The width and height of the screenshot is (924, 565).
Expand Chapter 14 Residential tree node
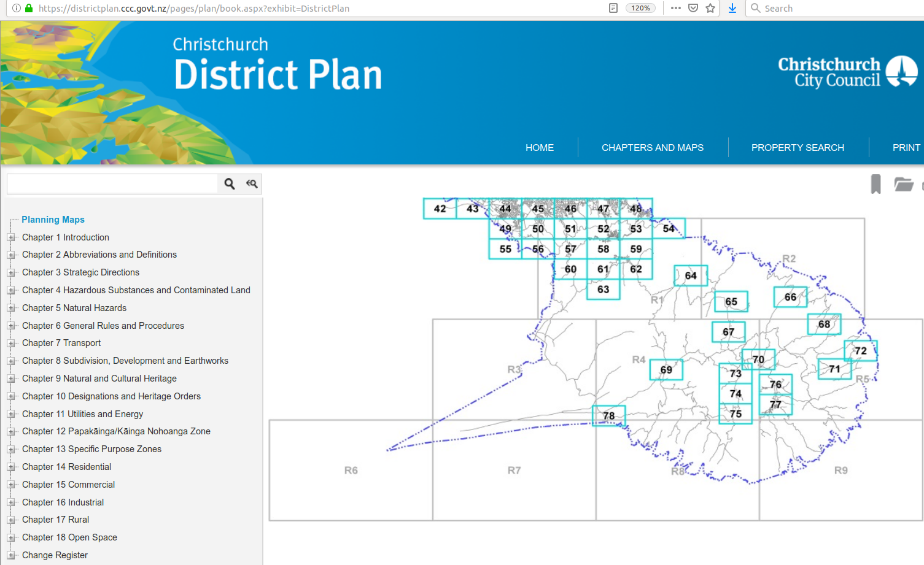(x=11, y=467)
